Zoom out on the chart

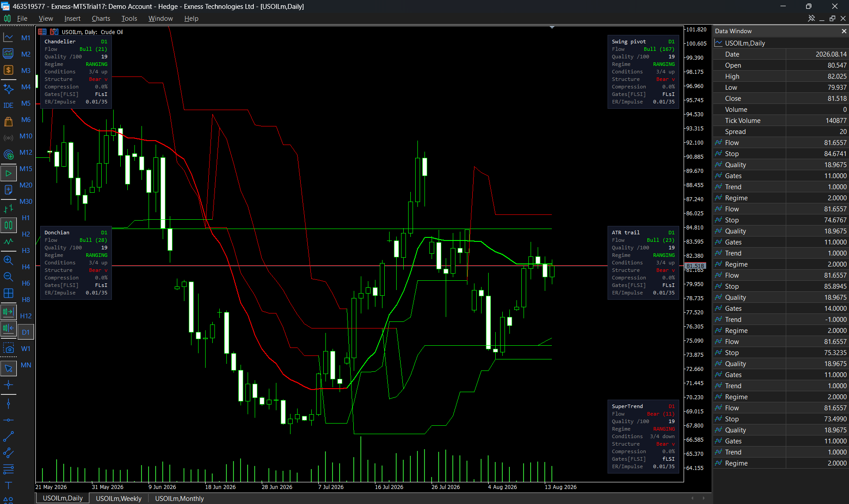(x=8, y=277)
